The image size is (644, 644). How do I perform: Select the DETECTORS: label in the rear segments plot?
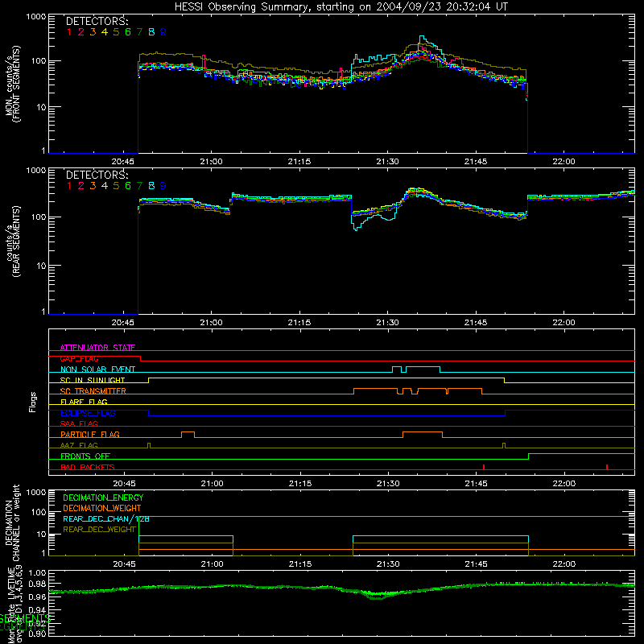coord(97,175)
